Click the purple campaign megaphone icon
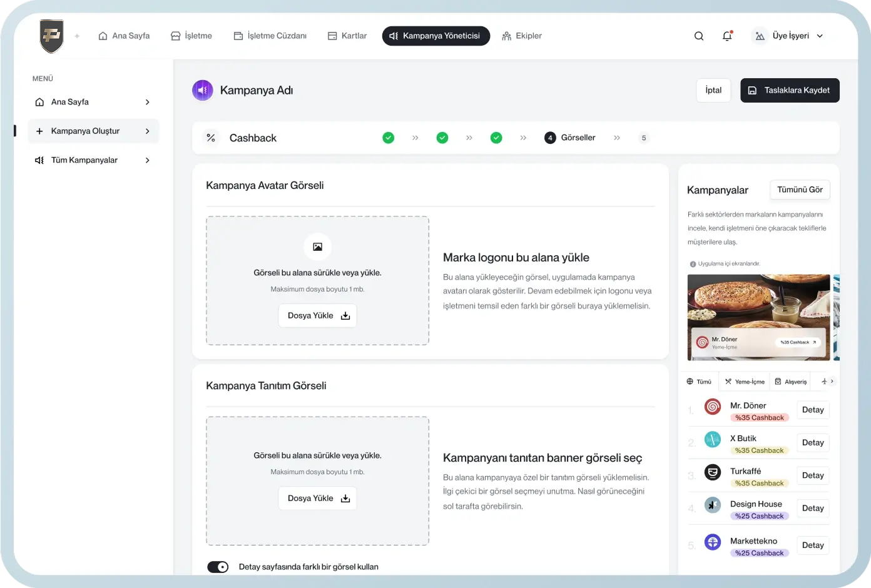This screenshot has width=871, height=588. coord(202,91)
